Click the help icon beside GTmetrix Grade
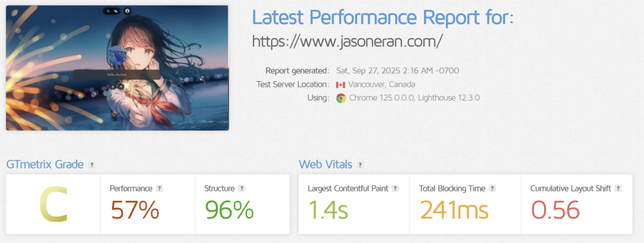Viewport: 644px width, 243px height. point(92,165)
